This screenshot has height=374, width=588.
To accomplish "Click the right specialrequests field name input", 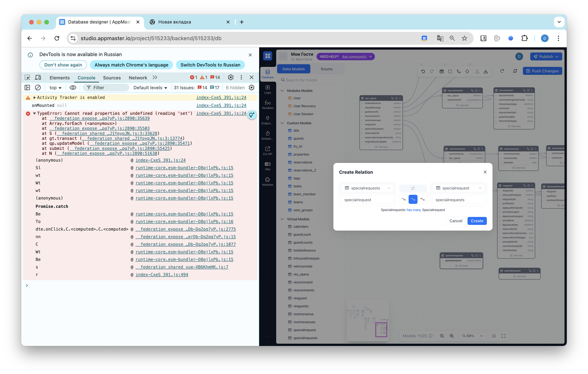I will tap(459, 200).
